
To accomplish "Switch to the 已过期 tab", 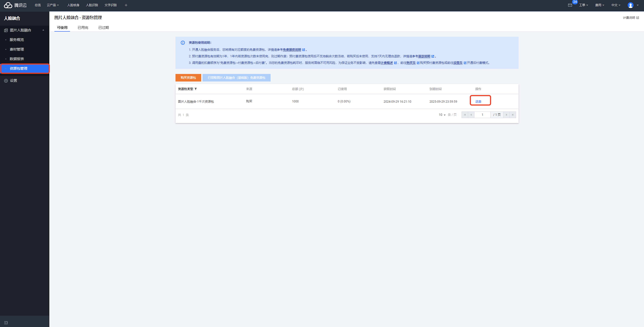I will pyautogui.click(x=104, y=28).
